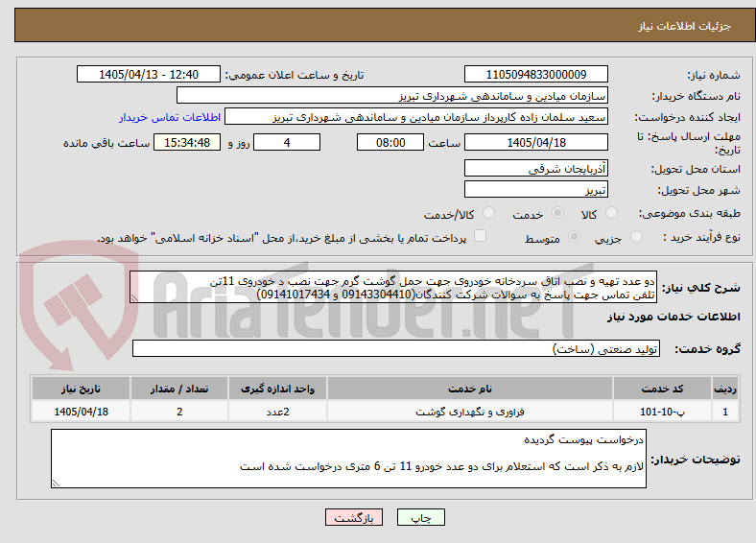Click the ساعت باقی مانده label

(x=106, y=143)
